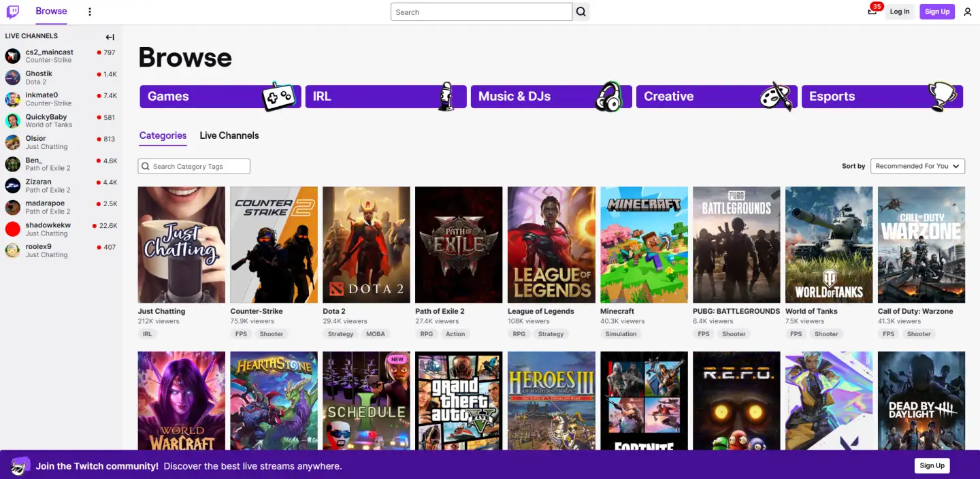Open the Hearthstone cover art
The width and height of the screenshot is (980, 479).
pyautogui.click(x=274, y=401)
